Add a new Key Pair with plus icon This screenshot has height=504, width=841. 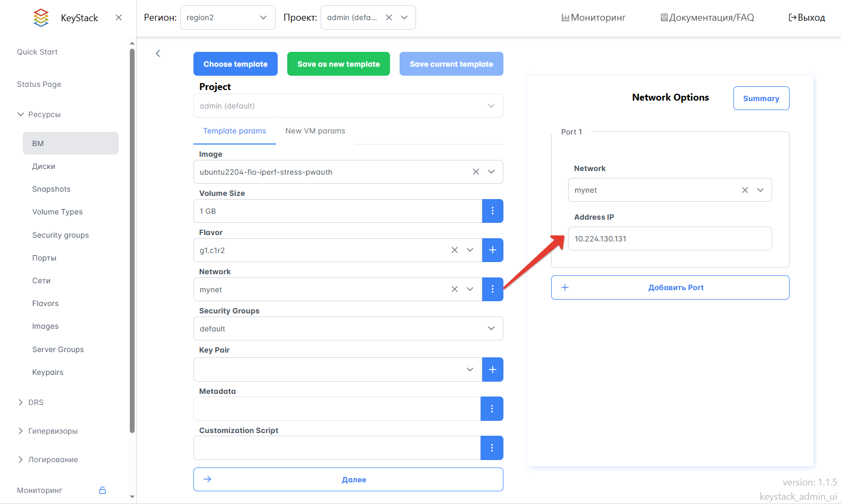point(492,370)
